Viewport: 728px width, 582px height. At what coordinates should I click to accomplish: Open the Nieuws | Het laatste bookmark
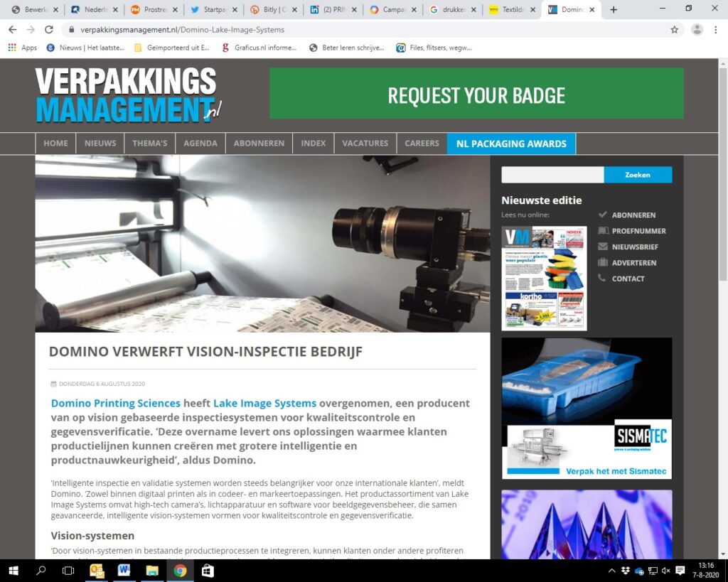pyautogui.click(x=85, y=48)
